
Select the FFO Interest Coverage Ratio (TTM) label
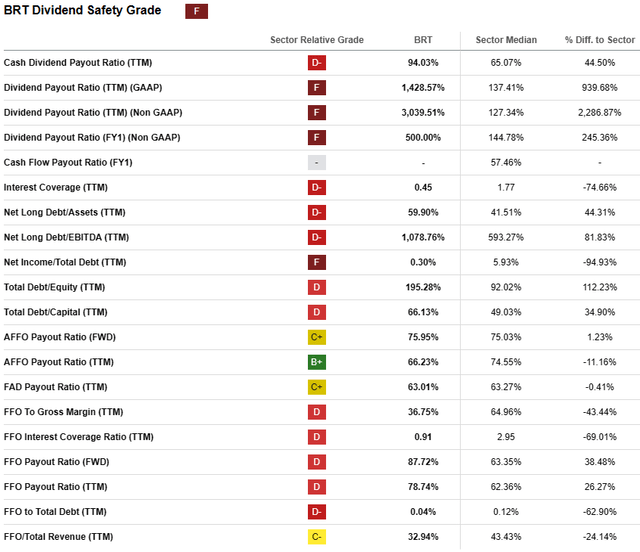pyautogui.click(x=78, y=437)
